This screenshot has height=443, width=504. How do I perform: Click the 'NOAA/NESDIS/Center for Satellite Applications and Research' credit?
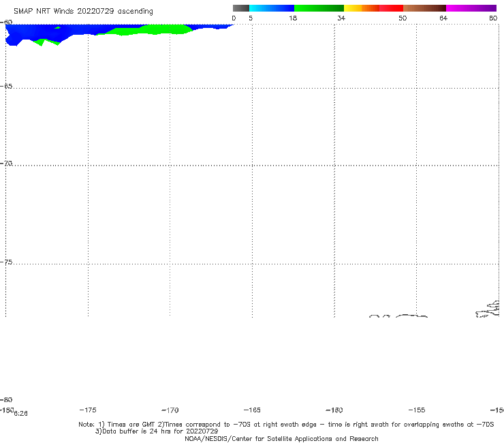[281, 439]
